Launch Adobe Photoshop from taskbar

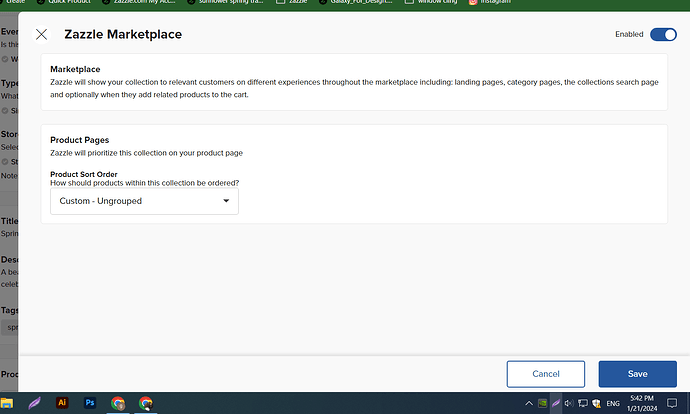90,403
